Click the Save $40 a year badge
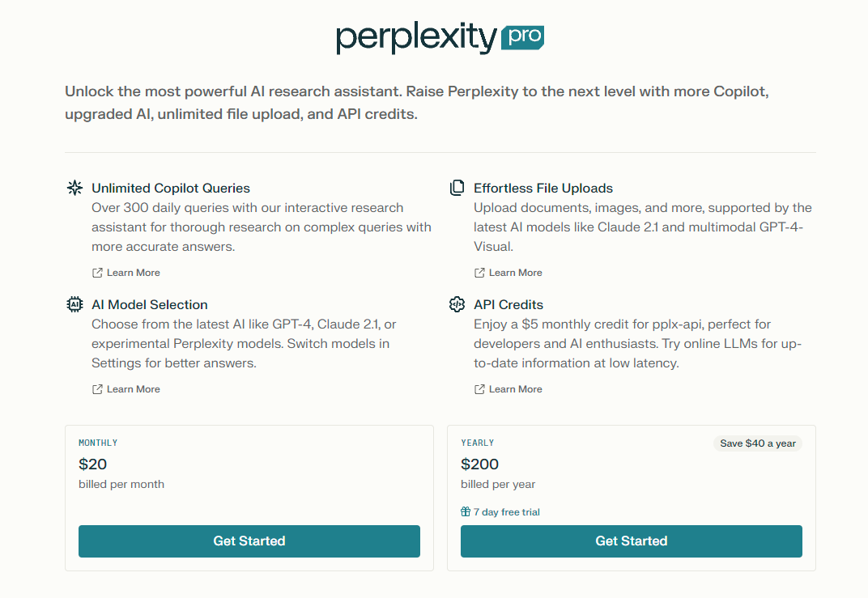This screenshot has height=598, width=868. pos(758,443)
